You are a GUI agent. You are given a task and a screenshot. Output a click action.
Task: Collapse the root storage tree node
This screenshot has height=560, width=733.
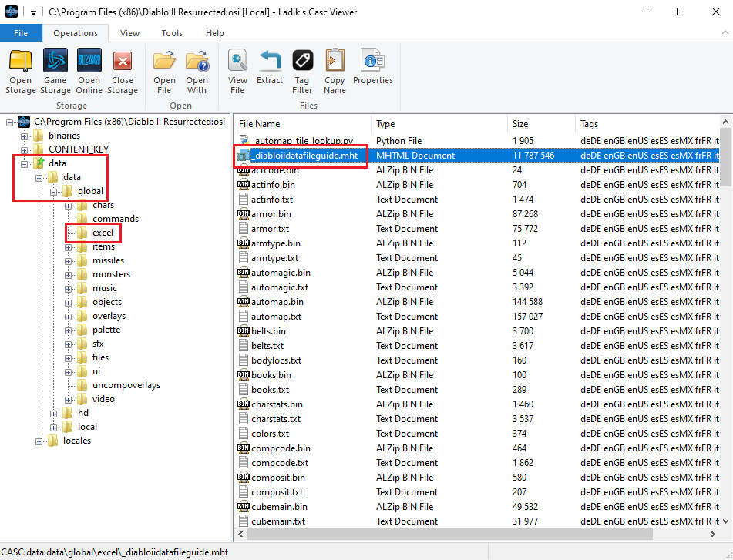(9, 122)
